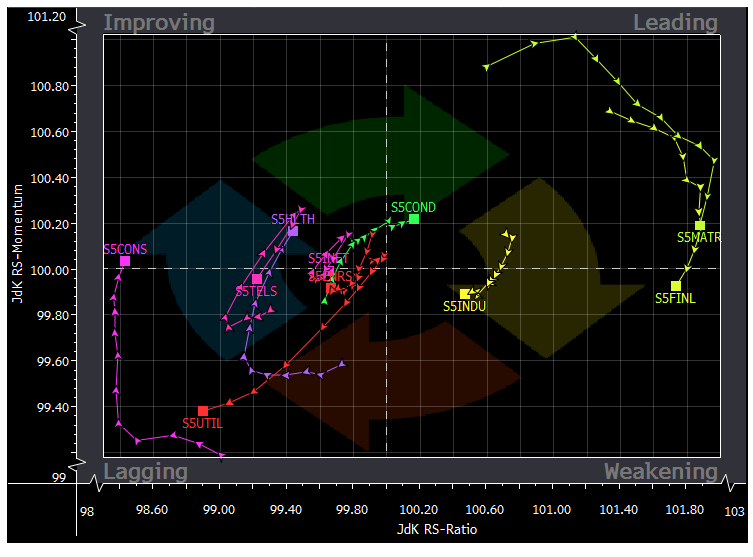
Task: Click the JdK RS-Momentum axis title
Action: click(17, 244)
